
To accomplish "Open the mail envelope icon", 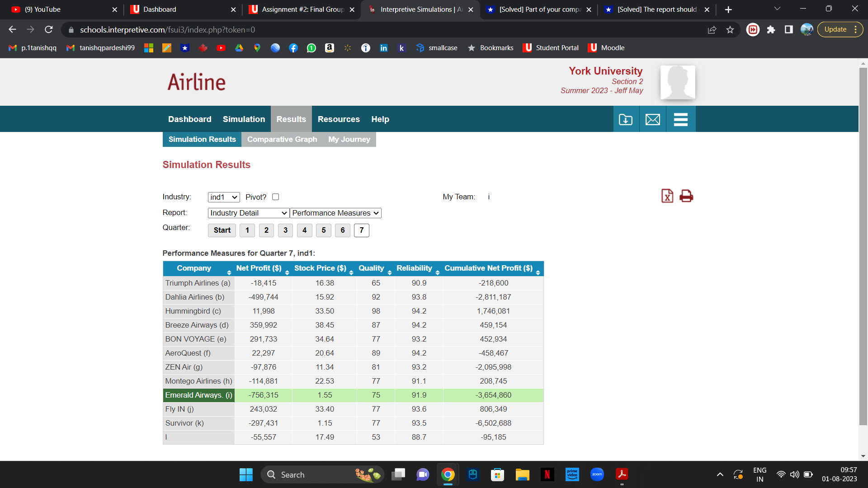I will tap(652, 119).
